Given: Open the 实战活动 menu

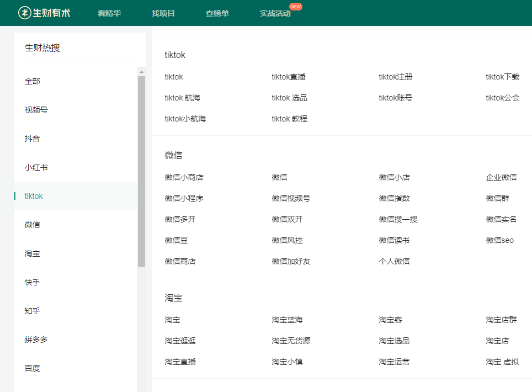Looking at the screenshot, I should [x=275, y=13].
